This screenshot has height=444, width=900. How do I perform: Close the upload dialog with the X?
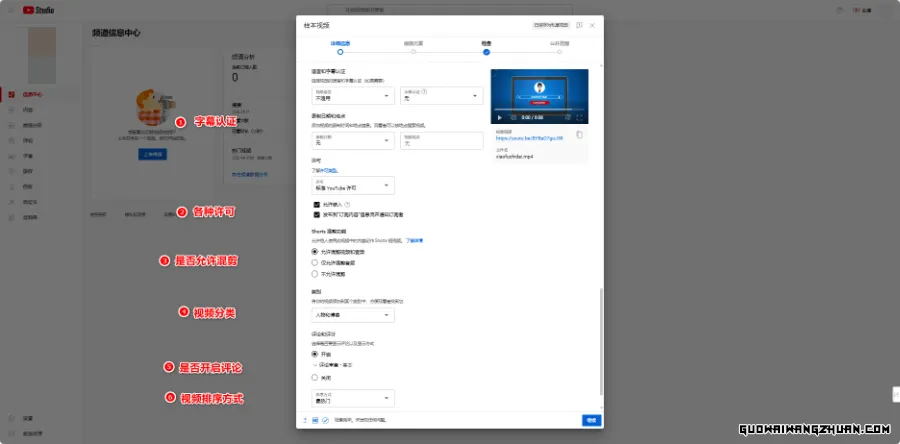tap(592, 25)
